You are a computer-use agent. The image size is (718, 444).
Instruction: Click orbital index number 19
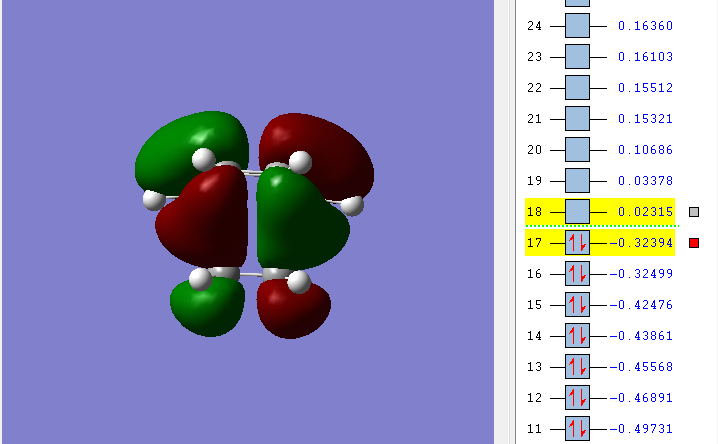(x=534, y=180)
